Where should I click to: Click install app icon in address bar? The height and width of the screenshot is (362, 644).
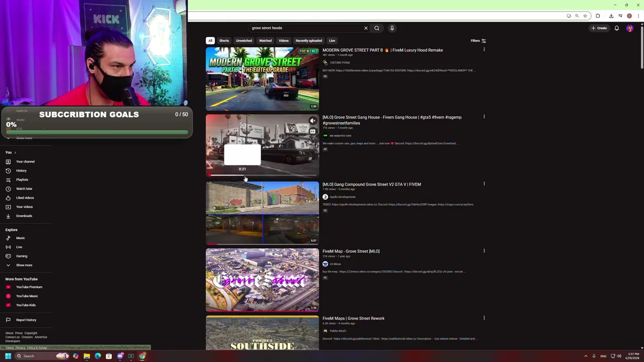pos(569,16)
